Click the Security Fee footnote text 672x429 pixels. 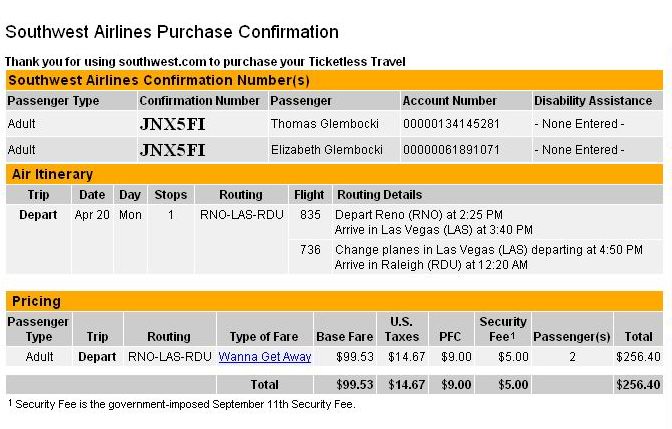tap(182, 404)
